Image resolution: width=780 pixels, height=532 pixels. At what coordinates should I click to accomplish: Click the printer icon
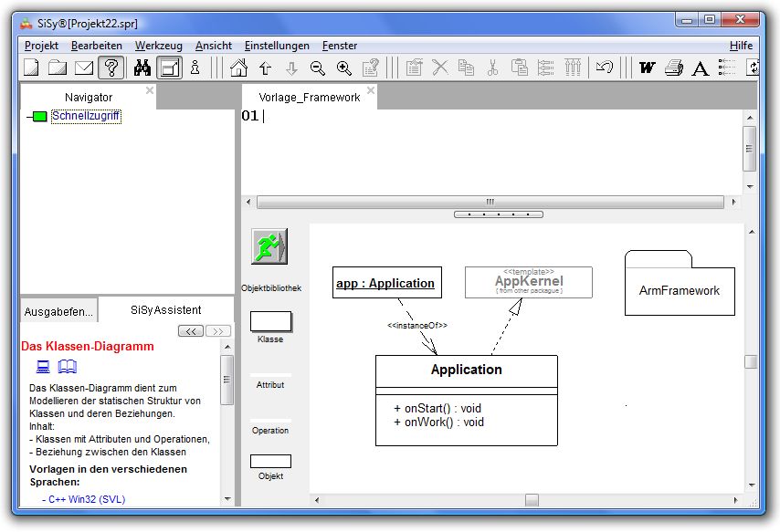(674, 68)
